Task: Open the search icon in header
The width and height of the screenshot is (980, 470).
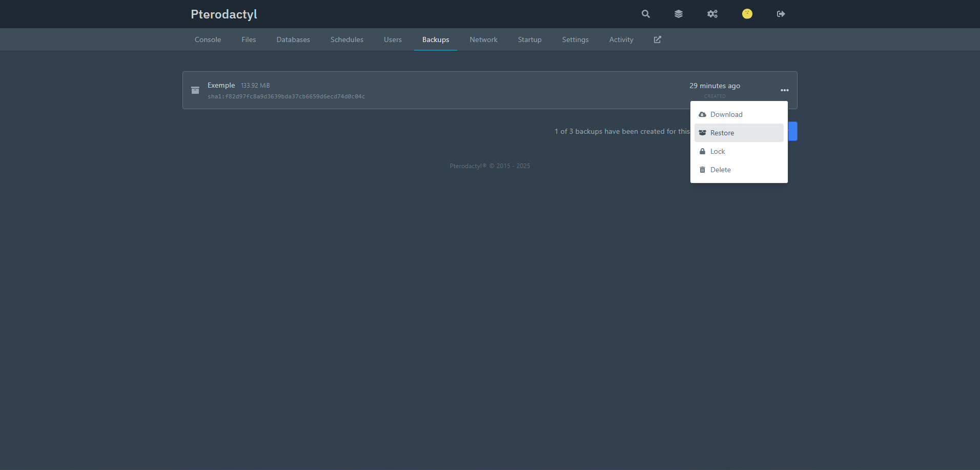Action: (x=646, y=14)
